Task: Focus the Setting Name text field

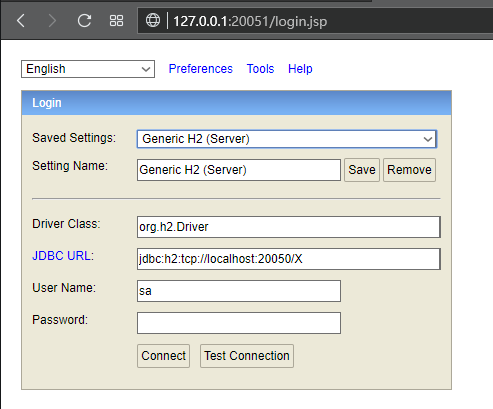Action: click(x=239, y=170)
